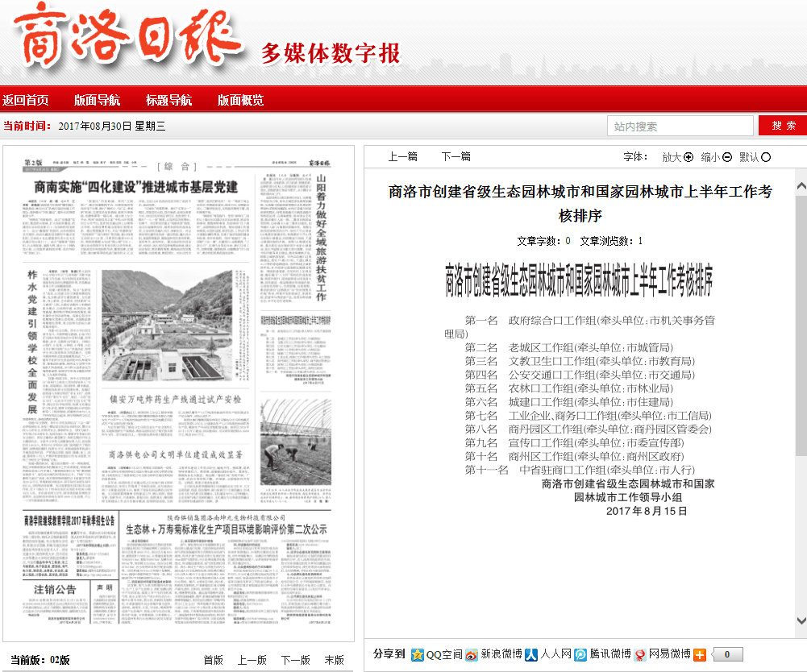This screenshot has height=672, width=807.
Task: Open headline 镇安万吨炸药生产线通过试产安检
Action: click(175, 400)
